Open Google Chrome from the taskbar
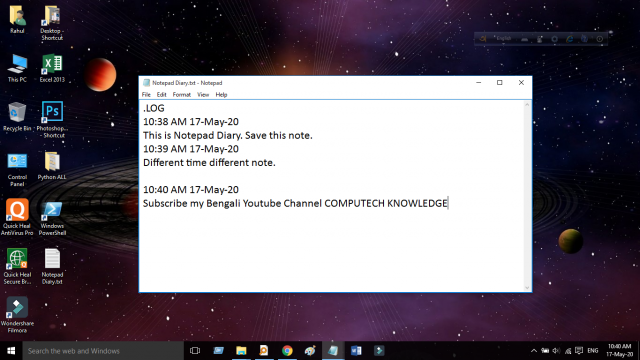640x360 pixels. click(x=287, y=351)
